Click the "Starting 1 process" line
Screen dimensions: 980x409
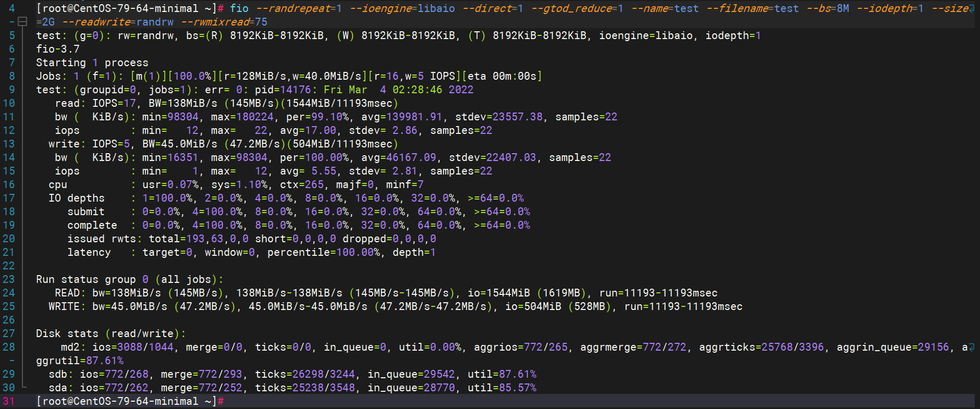click(x=92, y=63)
